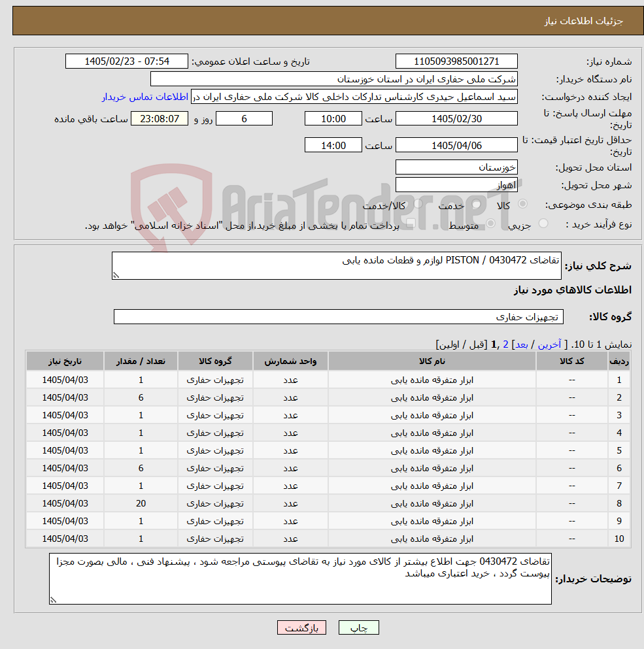
Task: Click the اطلاعات کالاهای مورد نیاز heading
Action: 573,290
